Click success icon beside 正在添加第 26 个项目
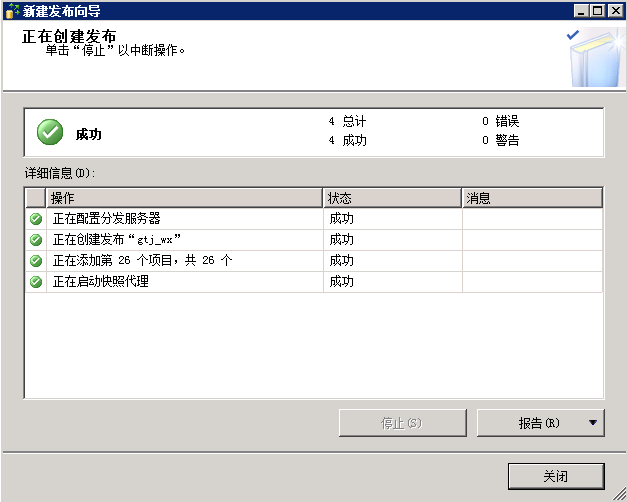Screen dimensions: 627x502 [36, 261]
